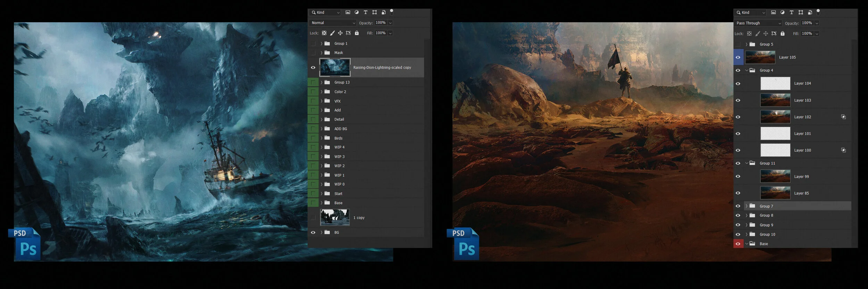
Task: Collapse the Group 11 folder
Action: coord(746,163)
